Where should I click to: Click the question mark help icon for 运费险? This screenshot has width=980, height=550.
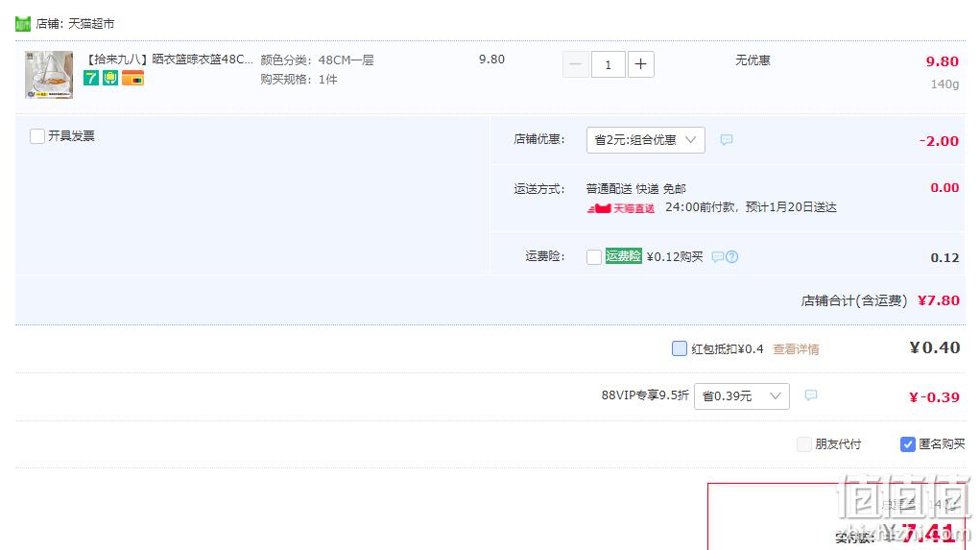731,257
